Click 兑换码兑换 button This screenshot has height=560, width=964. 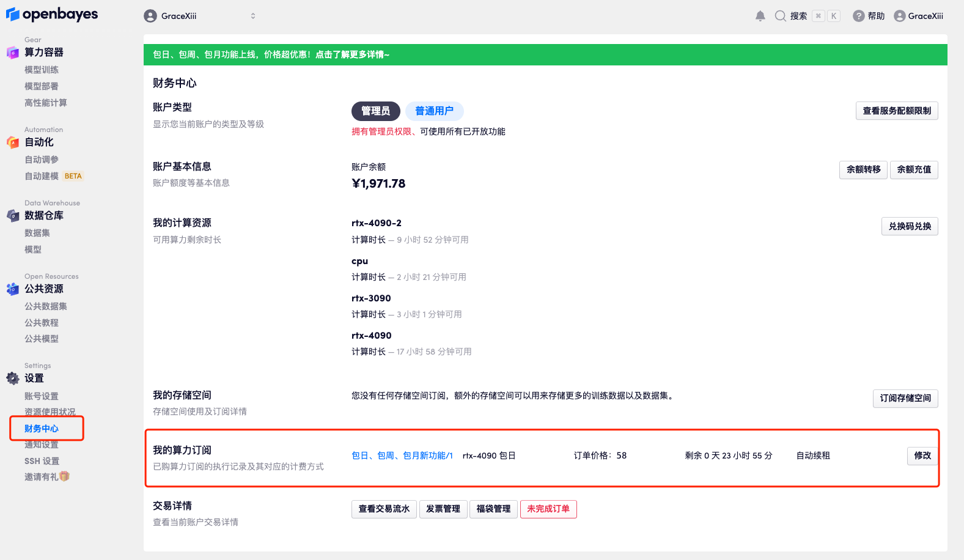coord(910,226)
